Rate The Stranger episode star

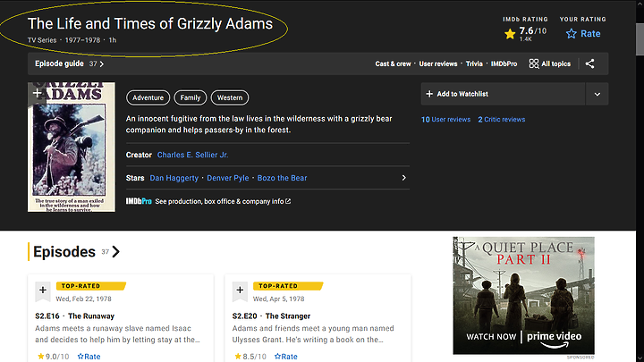coord(278,356)
